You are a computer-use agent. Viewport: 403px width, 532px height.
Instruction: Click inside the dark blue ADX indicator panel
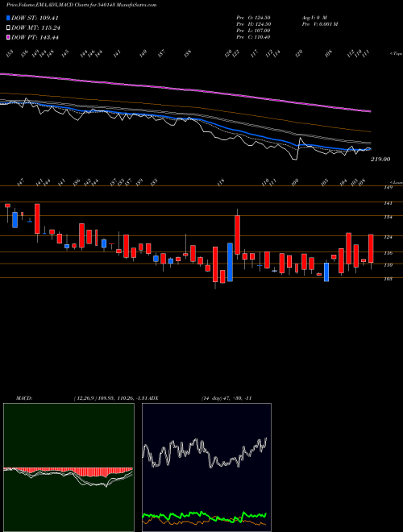point(206,468)
